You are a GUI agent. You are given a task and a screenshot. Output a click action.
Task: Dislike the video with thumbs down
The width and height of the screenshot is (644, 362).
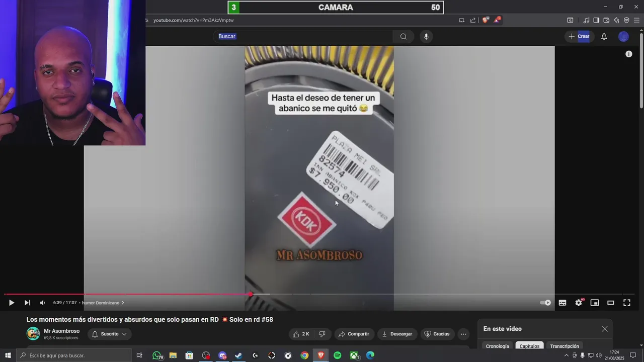point(322,334)
